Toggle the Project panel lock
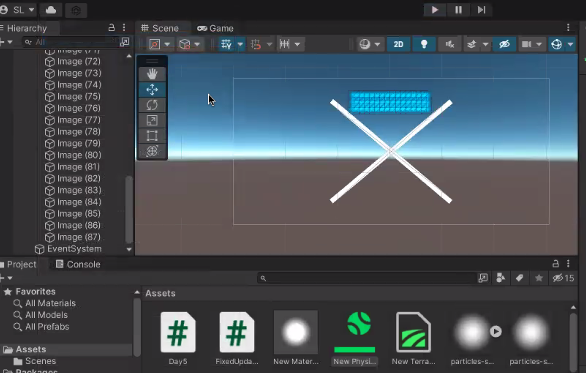 pos(556,263)
